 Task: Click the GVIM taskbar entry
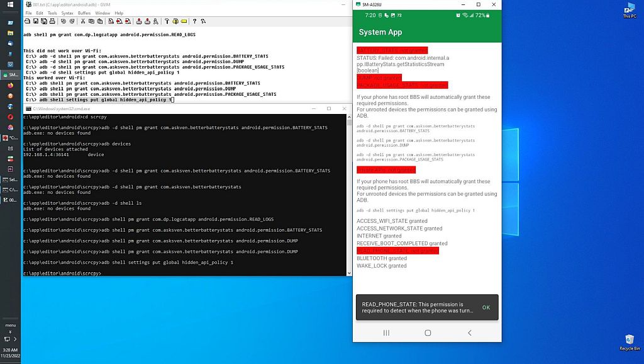pyautogui.click(x=10, y=200)
